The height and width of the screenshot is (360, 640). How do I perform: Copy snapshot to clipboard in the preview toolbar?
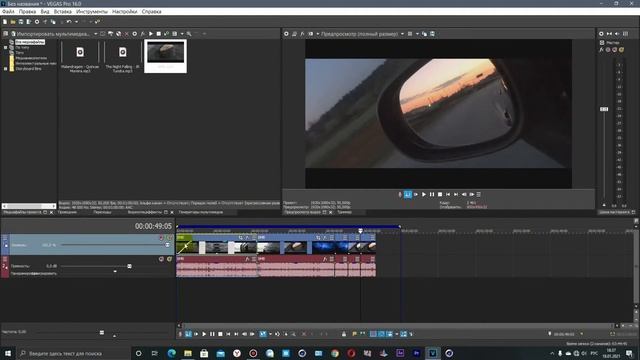(424, 34)
